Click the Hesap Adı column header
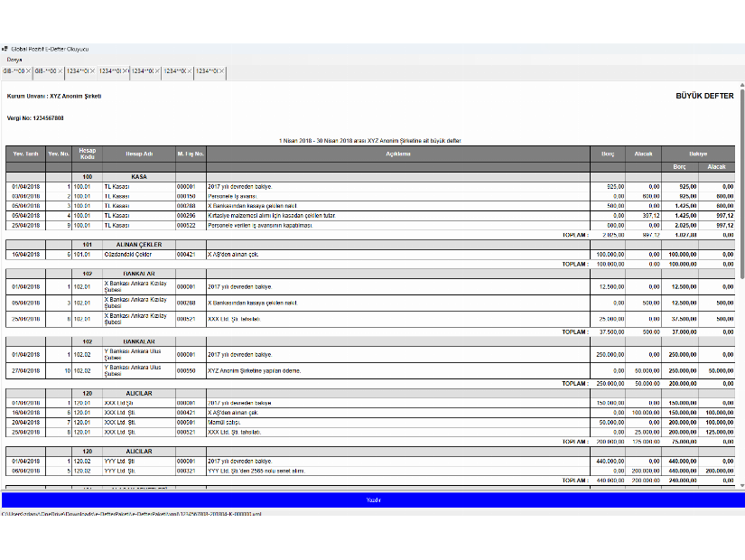Screen dimensions: 745x560 [x=139, y=154]
